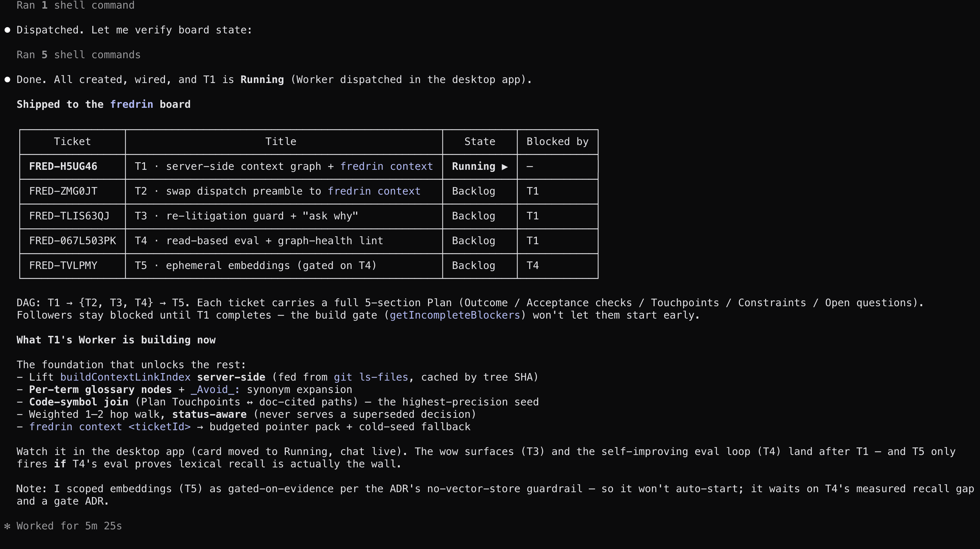Click the 'T5 · ephemeral embeddings' title
The height and width of the screenshot is (549, 980).
point(256,265)
